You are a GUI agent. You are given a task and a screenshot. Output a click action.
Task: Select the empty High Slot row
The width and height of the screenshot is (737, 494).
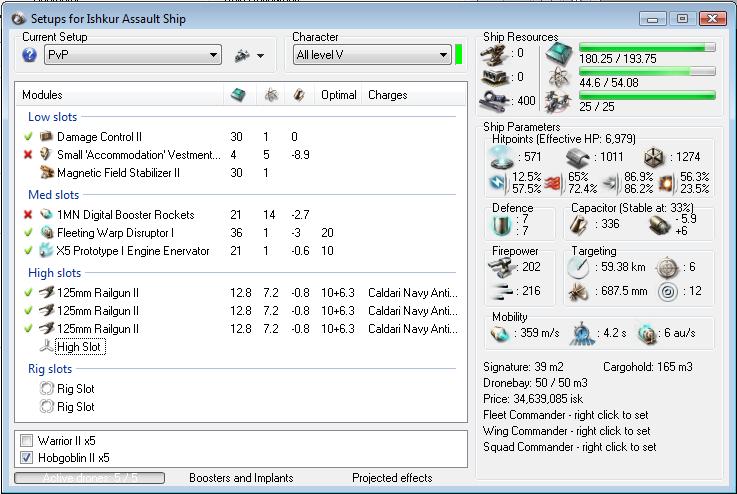[x=79, y=347]
